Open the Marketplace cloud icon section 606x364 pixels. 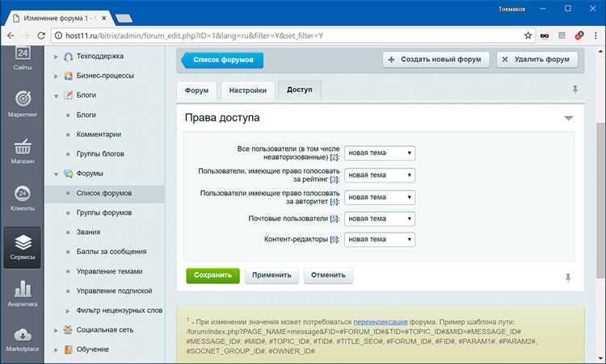click(x=23, y=340)
